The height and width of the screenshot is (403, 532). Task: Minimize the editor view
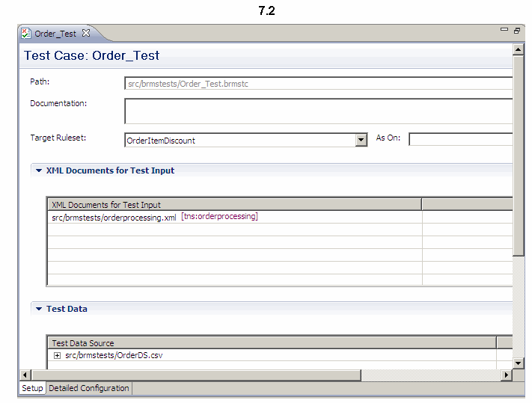(504, 30)
